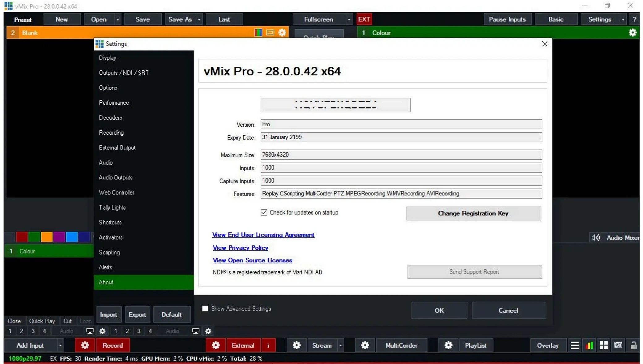Screen dimensions: 643x364
Task: Toggle the audio meters bar icon
Action: [x=589, y=345]
